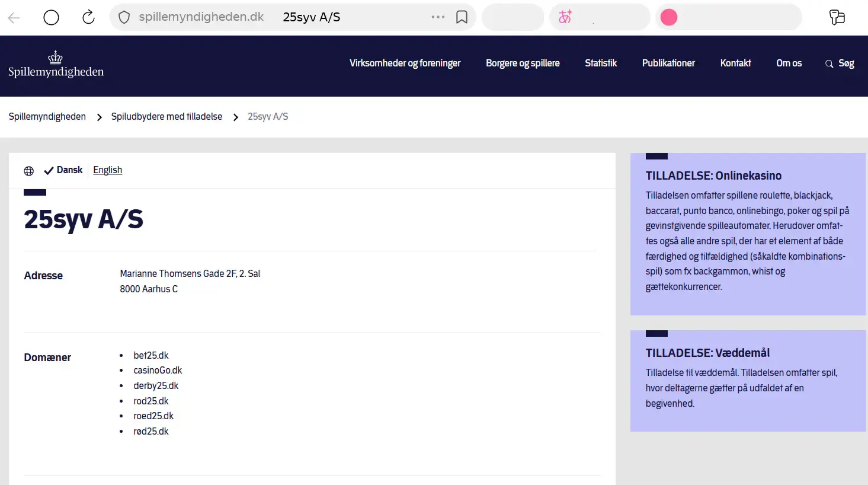
Task: Click domain rod25.dk in the list
Action: tap(151, 401)
